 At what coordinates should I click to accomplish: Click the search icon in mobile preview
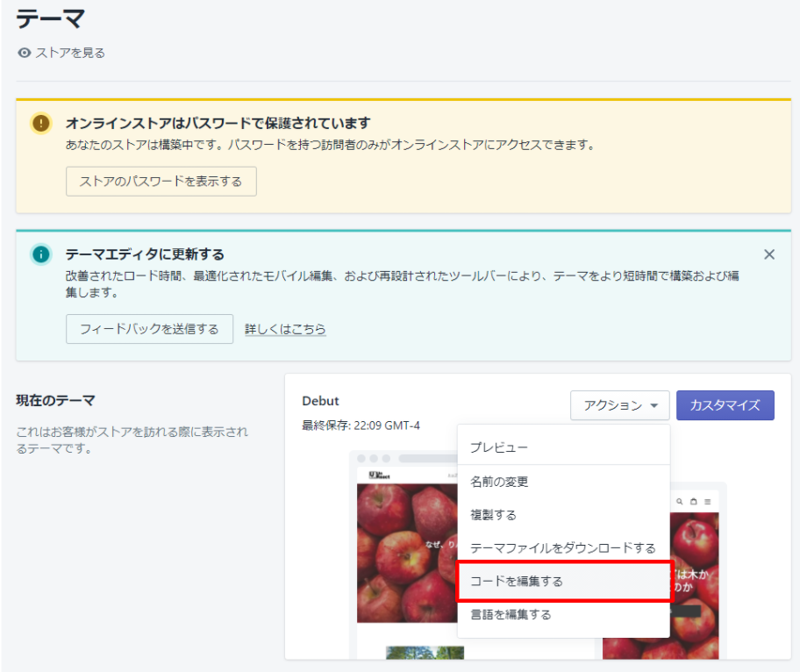[x=679, y=502]
